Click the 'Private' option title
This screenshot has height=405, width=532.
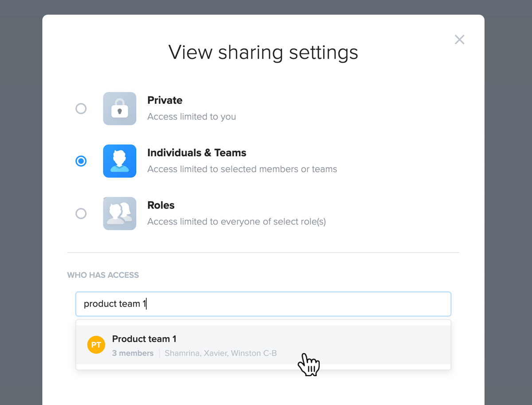165,101
